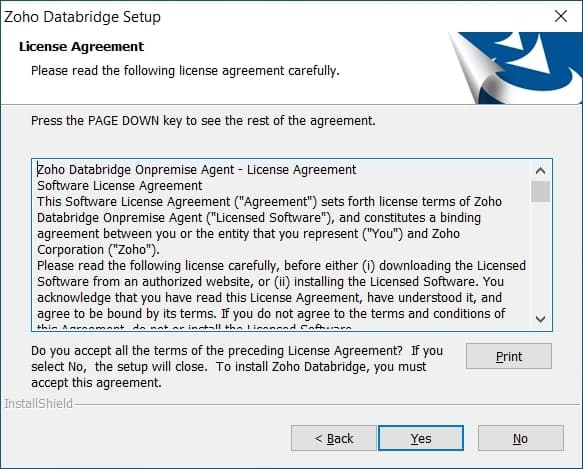The width and height of the screenshot is (583, 469).
Task: Click the Zoho Databridge Setup title bar
Action: tap(275, 17)
